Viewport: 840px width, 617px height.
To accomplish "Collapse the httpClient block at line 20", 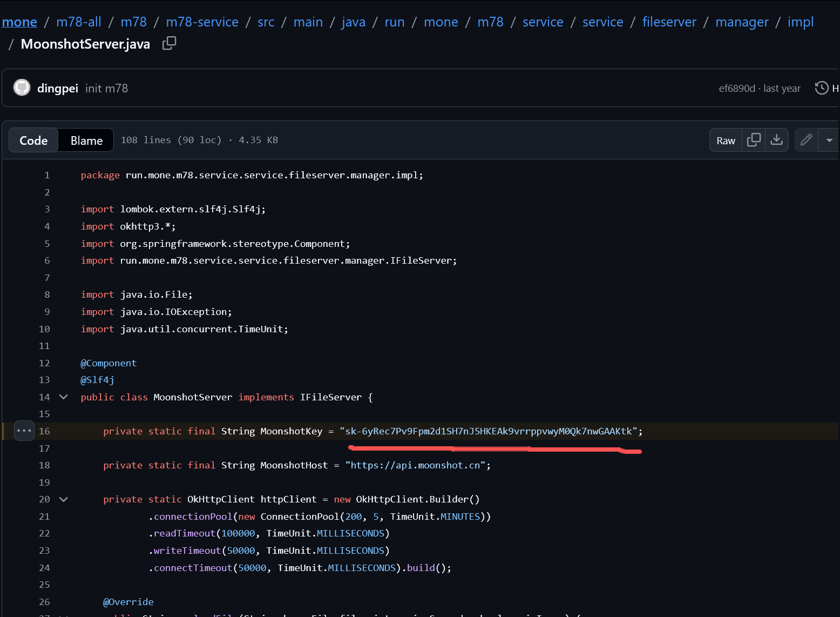I will click(x=64, y=499).
